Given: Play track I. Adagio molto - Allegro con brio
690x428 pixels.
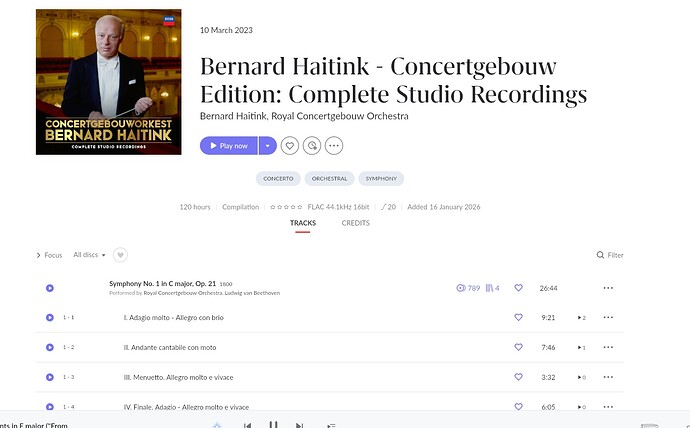Looking at the screenshot, I should click(x=50, y=318).
